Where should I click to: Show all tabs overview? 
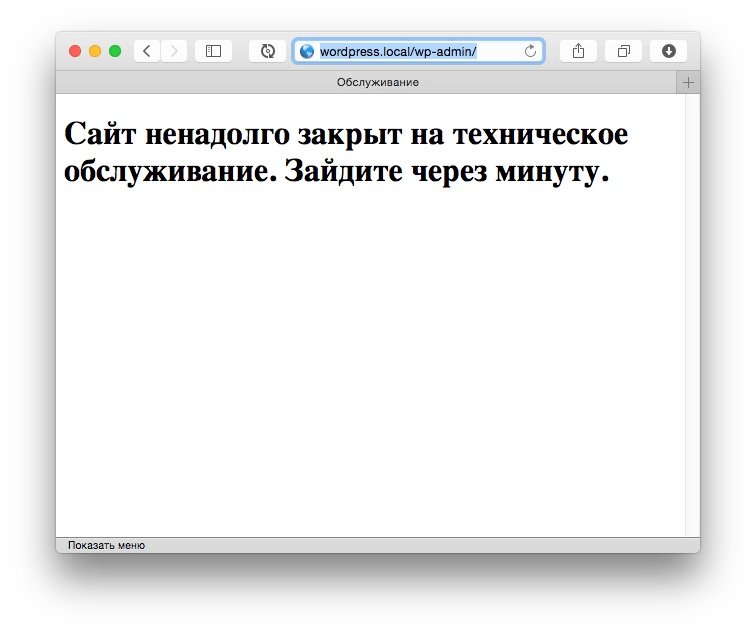click(623, 51)
